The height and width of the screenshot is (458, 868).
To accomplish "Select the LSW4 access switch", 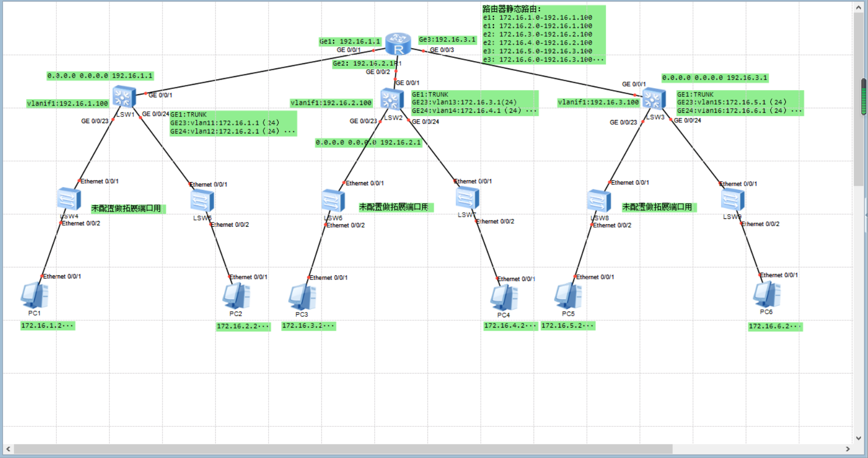I will tap(69, 199).
